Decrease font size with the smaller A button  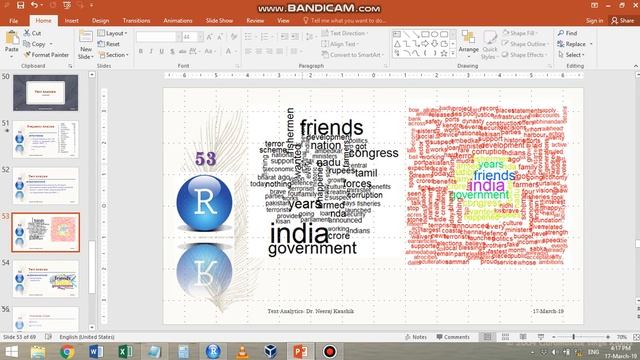click(220, 37)
